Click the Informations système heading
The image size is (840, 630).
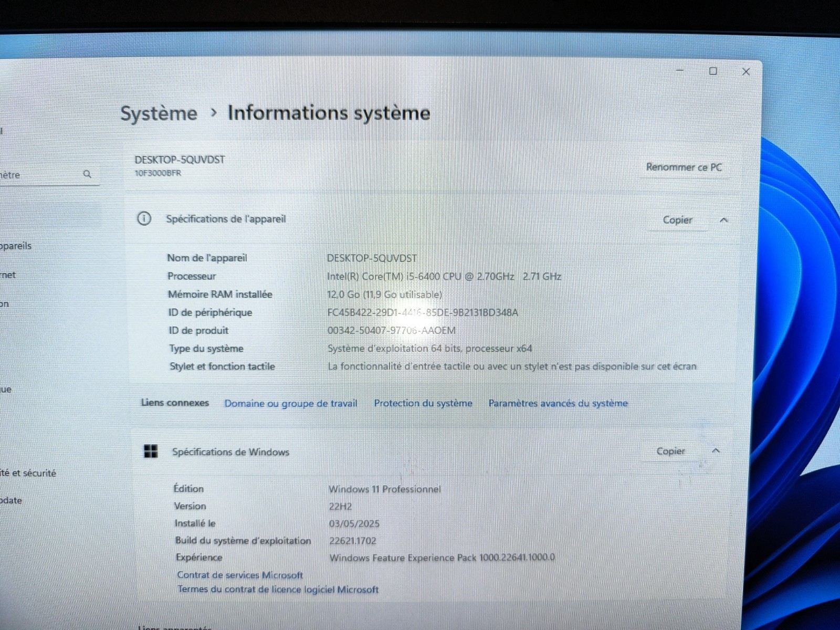point(329,113)
